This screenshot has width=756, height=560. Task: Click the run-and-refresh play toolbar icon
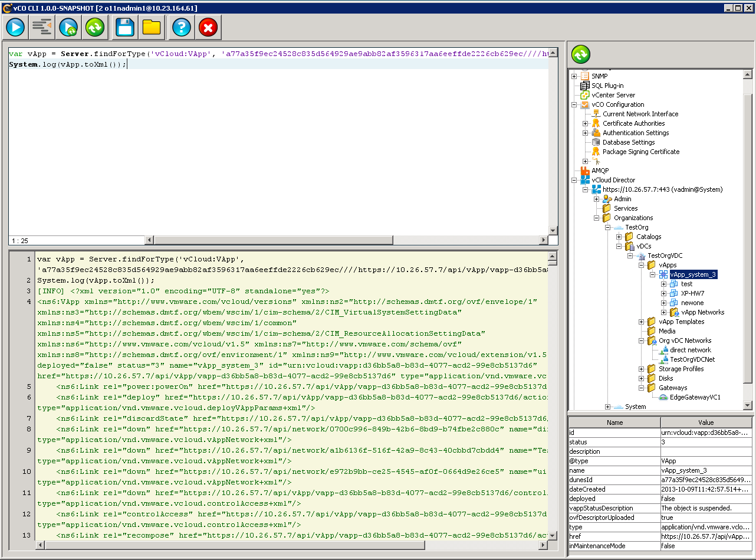68,27
